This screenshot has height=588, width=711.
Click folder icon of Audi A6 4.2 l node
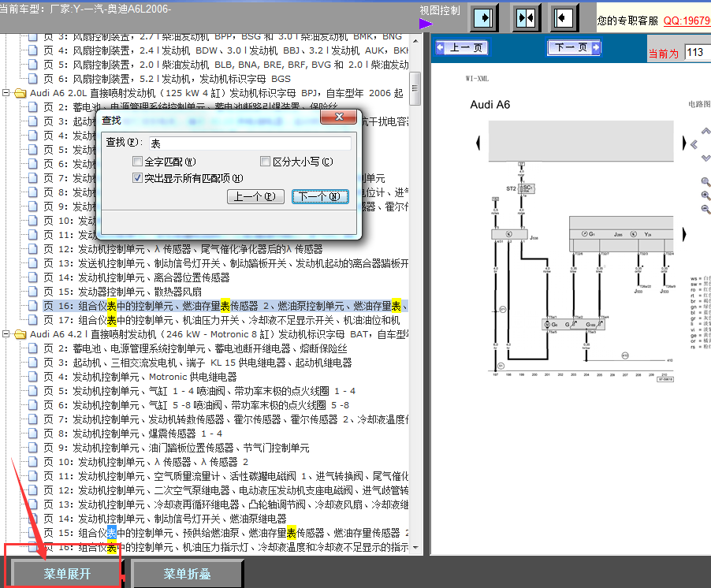click(x=20, y=334)
